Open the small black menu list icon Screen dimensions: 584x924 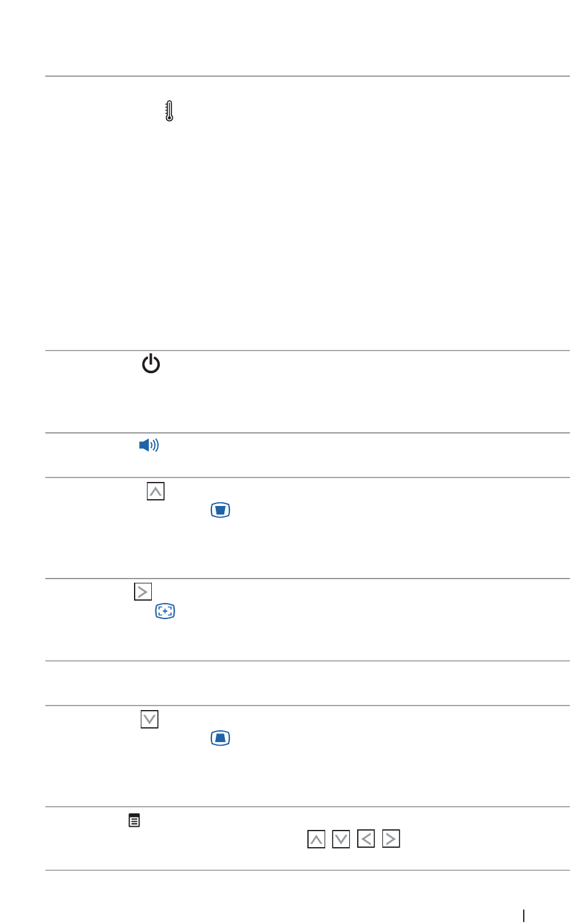(x=134, y=820)
